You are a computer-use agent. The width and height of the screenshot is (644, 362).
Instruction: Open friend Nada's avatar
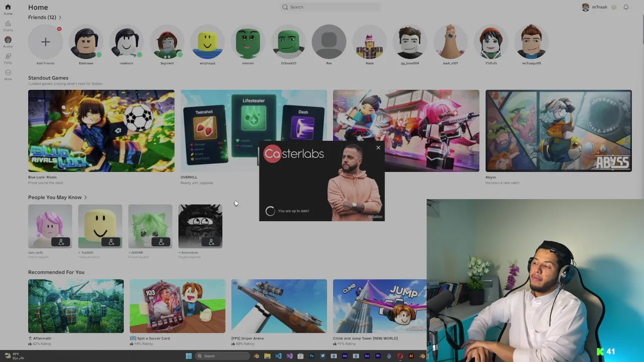pos(369,42)
